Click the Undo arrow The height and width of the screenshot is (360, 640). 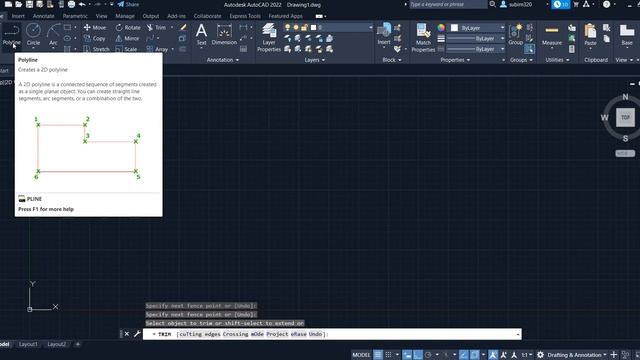[x=82, y=4]
